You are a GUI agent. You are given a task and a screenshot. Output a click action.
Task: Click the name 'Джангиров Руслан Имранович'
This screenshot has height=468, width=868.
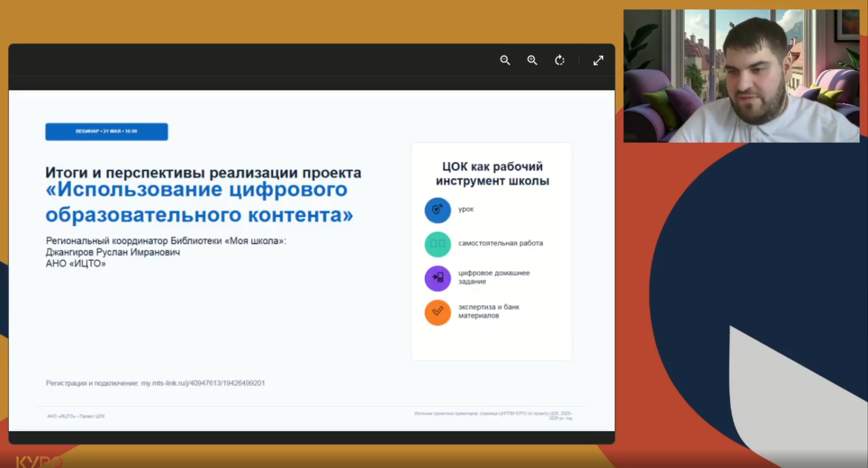coord(113,252)
